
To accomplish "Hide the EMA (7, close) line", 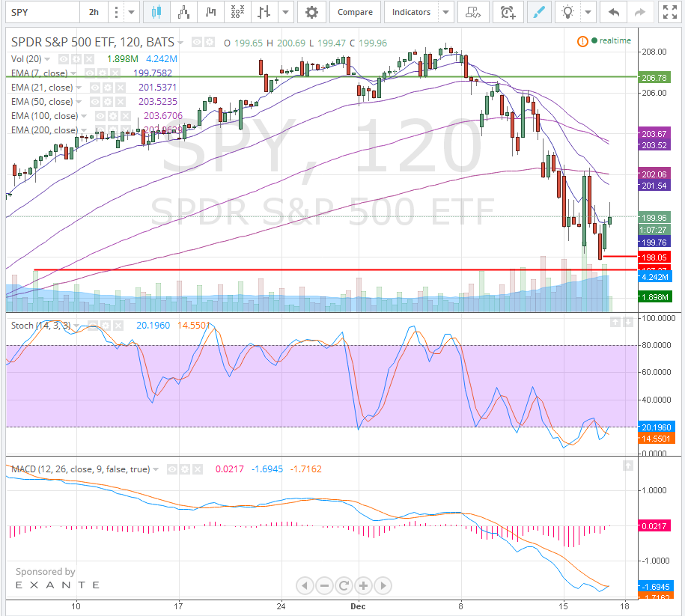I will pos(90,73).
